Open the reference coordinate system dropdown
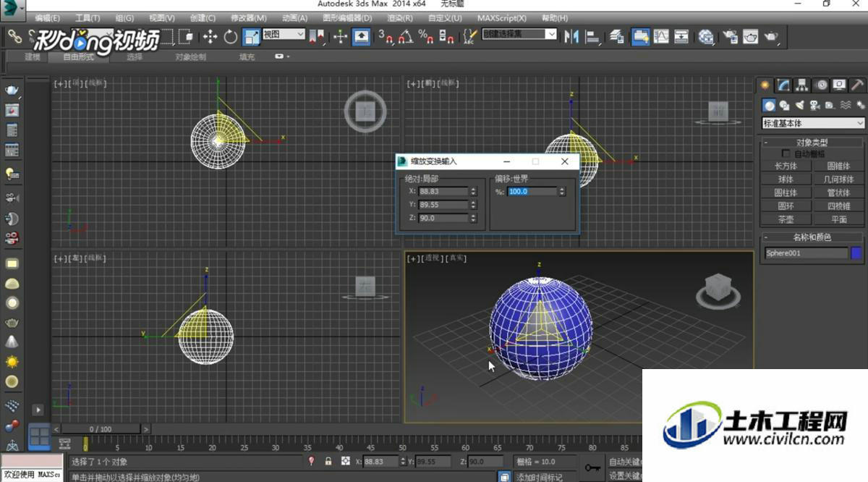 pyautogui.click(x=284, y=34)
